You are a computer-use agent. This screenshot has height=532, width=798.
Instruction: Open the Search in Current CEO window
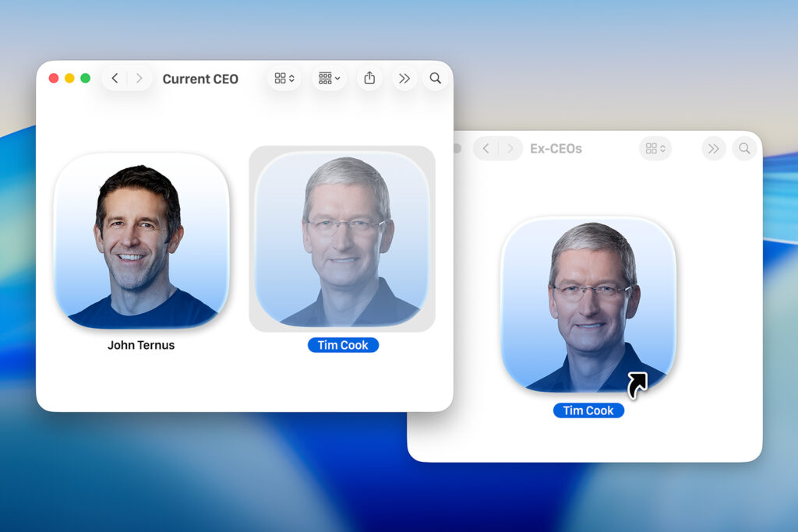click(435, 78)
